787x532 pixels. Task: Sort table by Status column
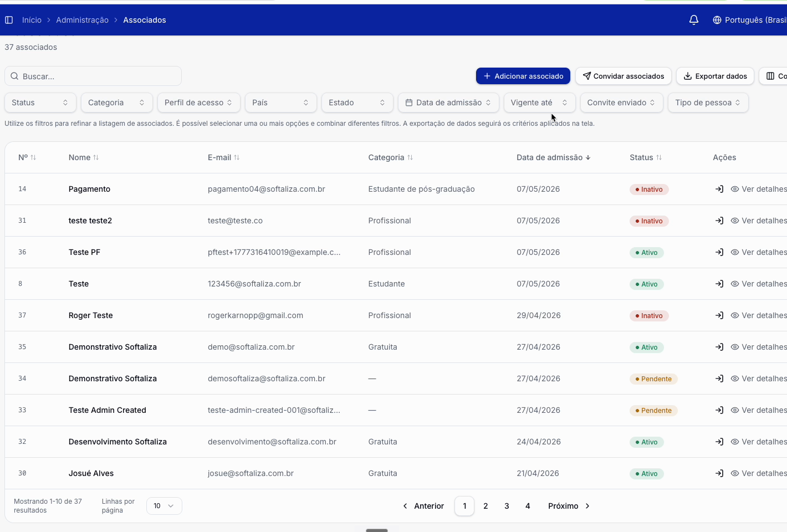point(646,157)
